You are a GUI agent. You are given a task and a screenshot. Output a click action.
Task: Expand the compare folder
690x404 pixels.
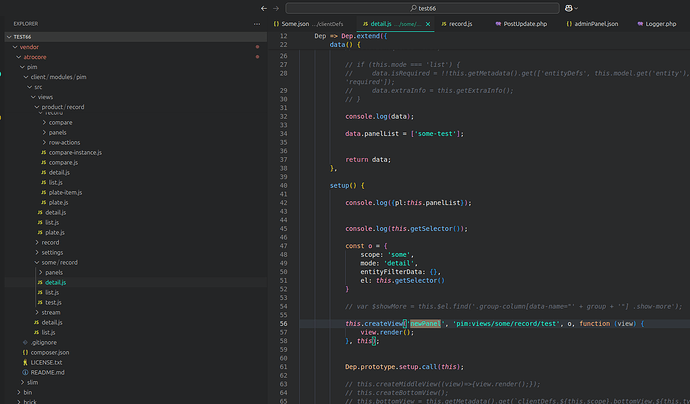click(x=44, y=122)
